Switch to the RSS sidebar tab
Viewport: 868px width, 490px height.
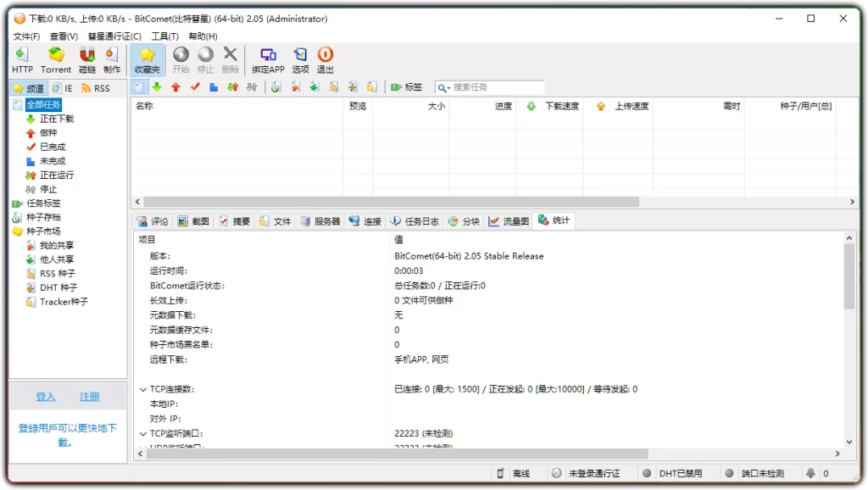click(95, 88)
